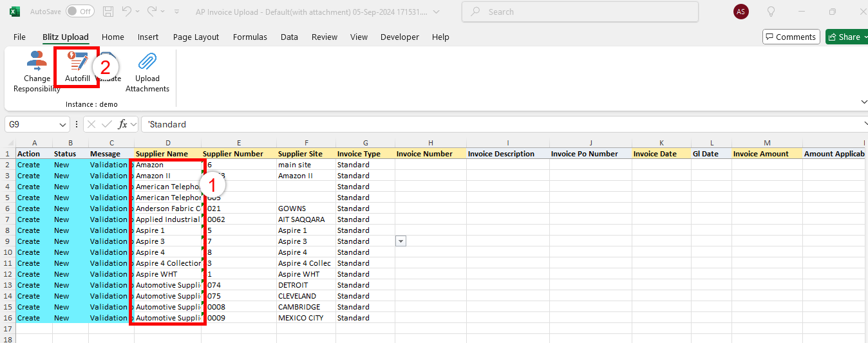The image size is (868, 343).
Task: Toggle the AutoSave switch
Action: click(x=80, y=12)
